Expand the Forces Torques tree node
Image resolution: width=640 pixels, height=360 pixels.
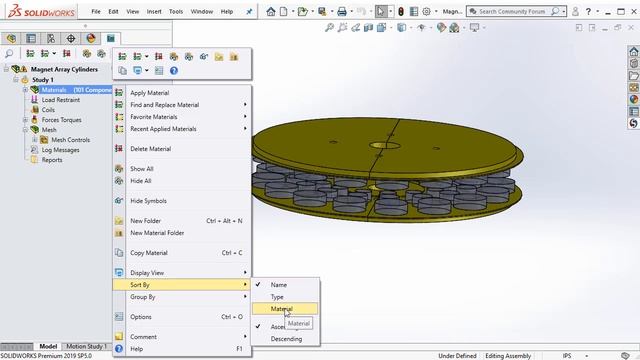tap(25, 120)
